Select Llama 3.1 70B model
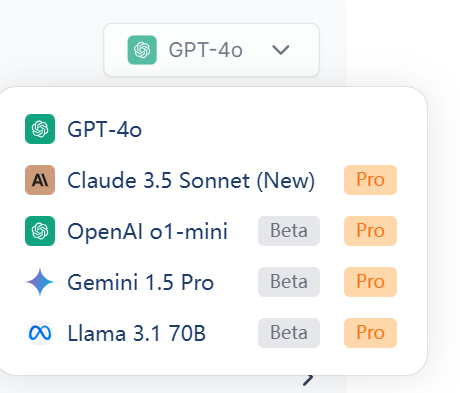Viewport: 460px width, 393px height. [213, 333]
